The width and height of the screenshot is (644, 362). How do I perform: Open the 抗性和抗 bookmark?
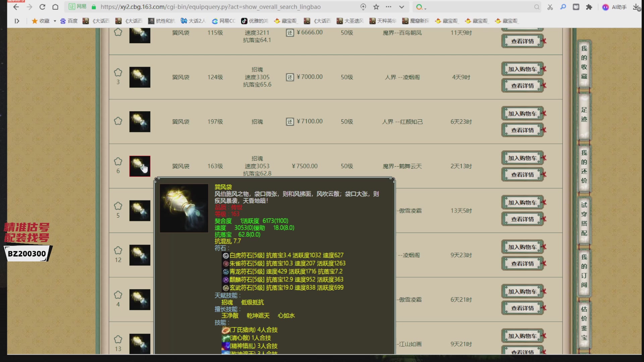tap(162, 21)
